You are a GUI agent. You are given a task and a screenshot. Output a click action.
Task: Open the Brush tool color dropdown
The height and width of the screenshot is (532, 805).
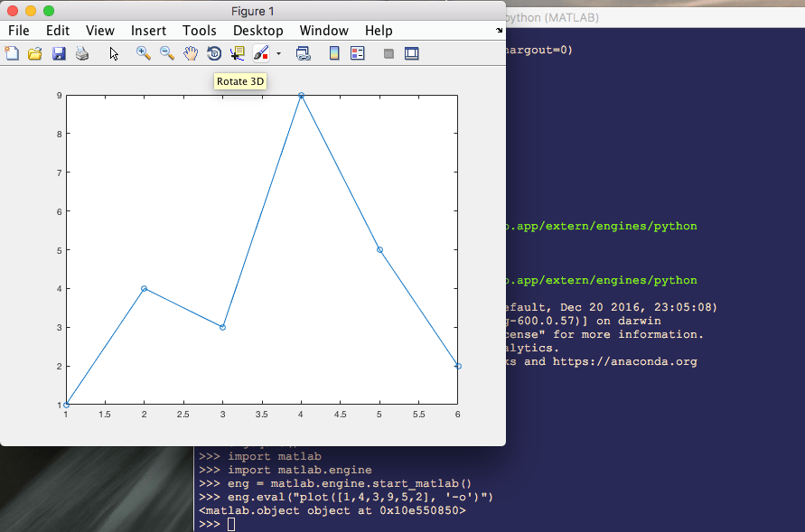(x=277, y=53)
